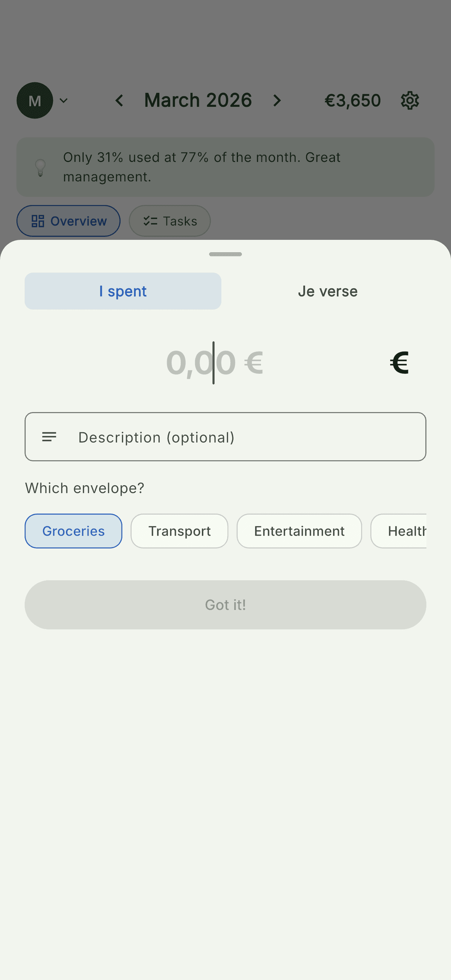
Task: Switch to the I spent tab
Action: 123,291
